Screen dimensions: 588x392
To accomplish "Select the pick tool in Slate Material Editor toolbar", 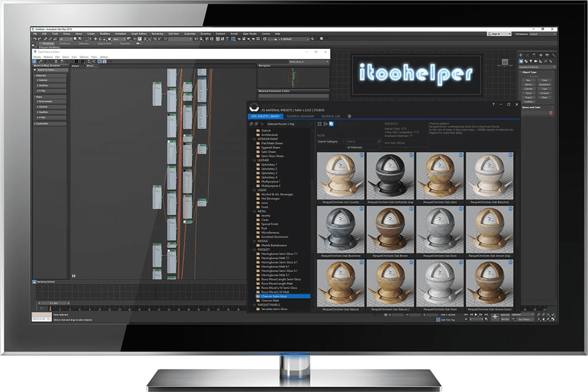I will point(34,61).
